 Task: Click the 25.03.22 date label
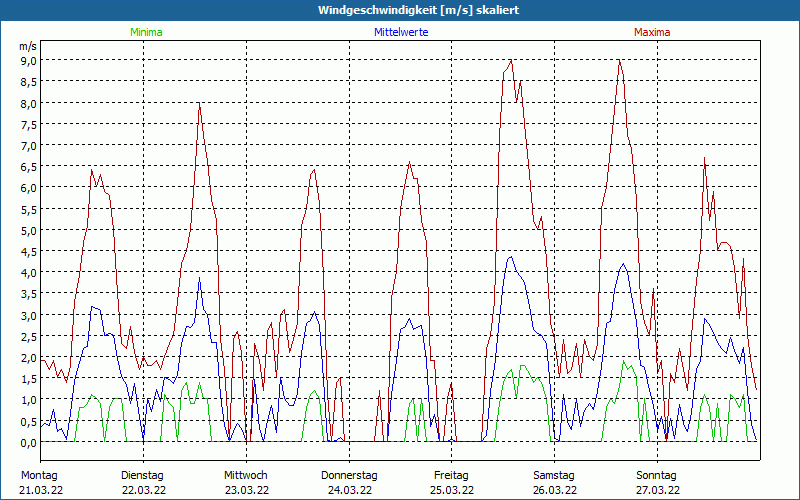(x=452, y=490)
